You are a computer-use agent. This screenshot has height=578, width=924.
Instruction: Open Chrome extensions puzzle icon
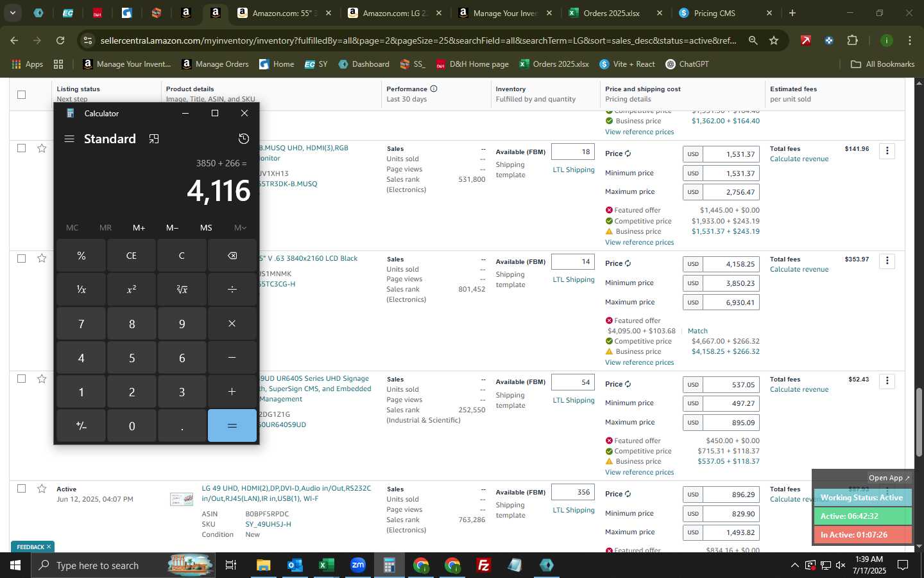pyautogui.click(x=852, y=40)
